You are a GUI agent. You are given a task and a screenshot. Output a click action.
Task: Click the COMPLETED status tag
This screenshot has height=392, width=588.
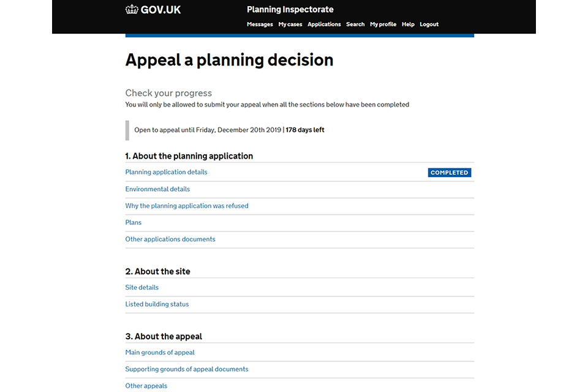[449, 173]
